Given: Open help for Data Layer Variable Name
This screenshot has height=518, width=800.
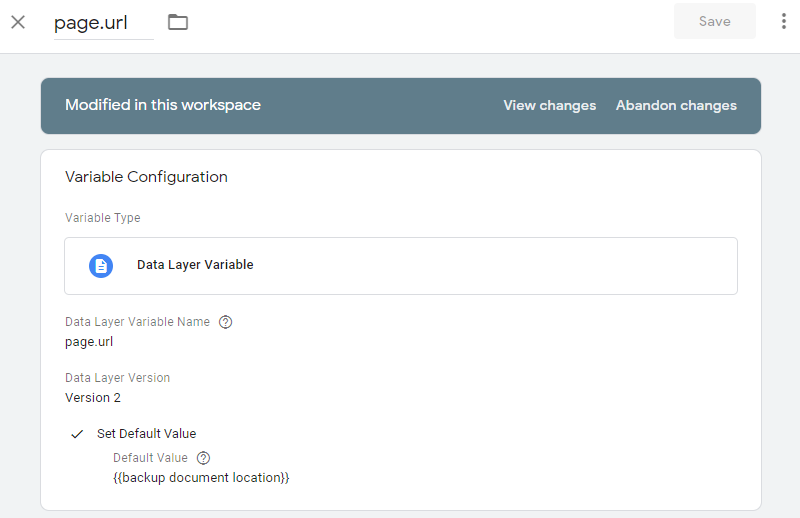Looking at the screenshot, I should 225,322.
